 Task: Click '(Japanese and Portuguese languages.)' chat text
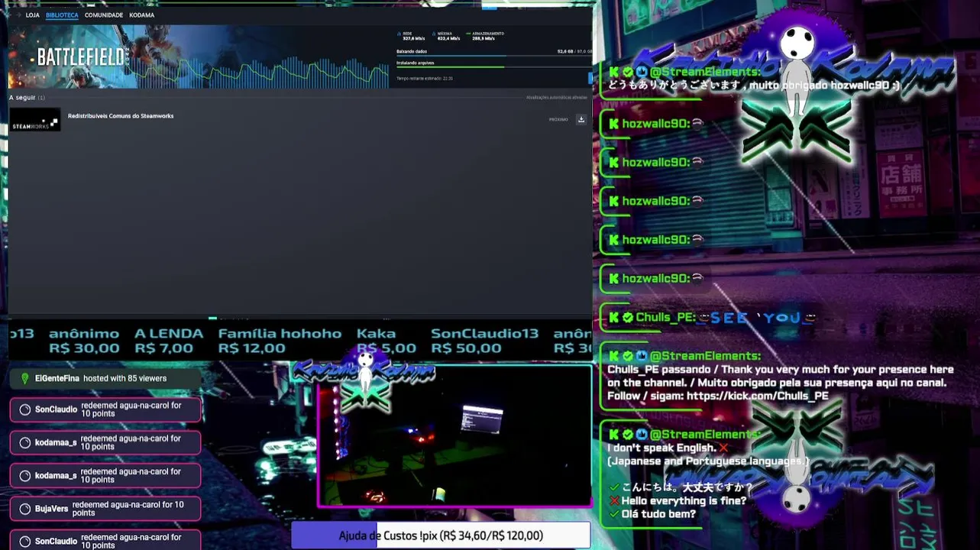coord(708,461)
